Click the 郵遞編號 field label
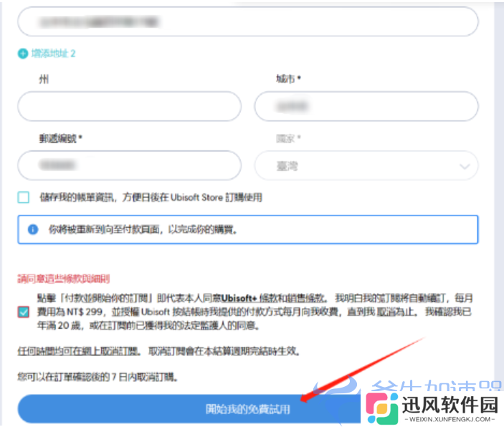This screenshot has height=427, width=504. [x=60, y=138]
